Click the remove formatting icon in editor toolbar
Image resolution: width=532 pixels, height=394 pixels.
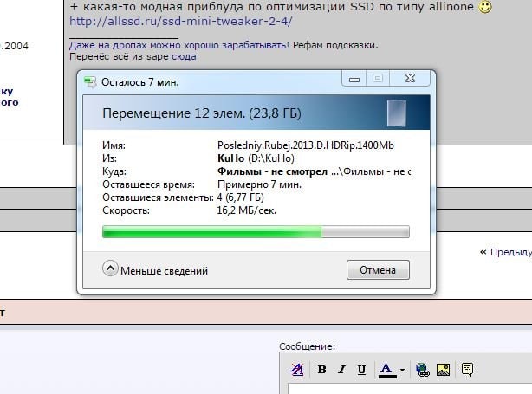[297, 369]
